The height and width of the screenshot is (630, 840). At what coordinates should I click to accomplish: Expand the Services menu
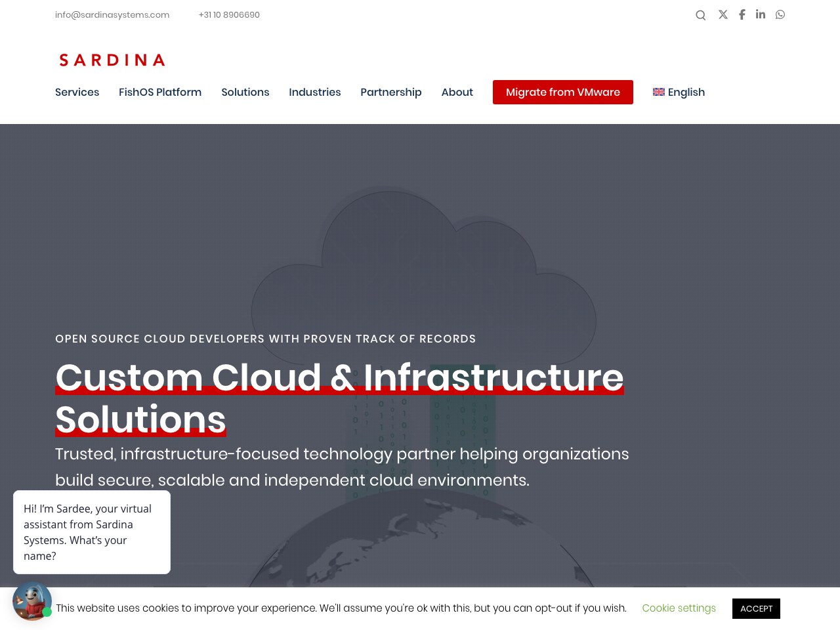pyautogui.click(x=77, y=92)
